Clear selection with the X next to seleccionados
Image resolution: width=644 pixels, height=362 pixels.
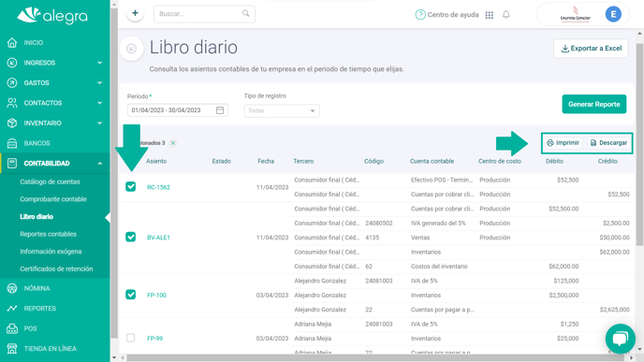pyautogui.click(x=173, y=143)
